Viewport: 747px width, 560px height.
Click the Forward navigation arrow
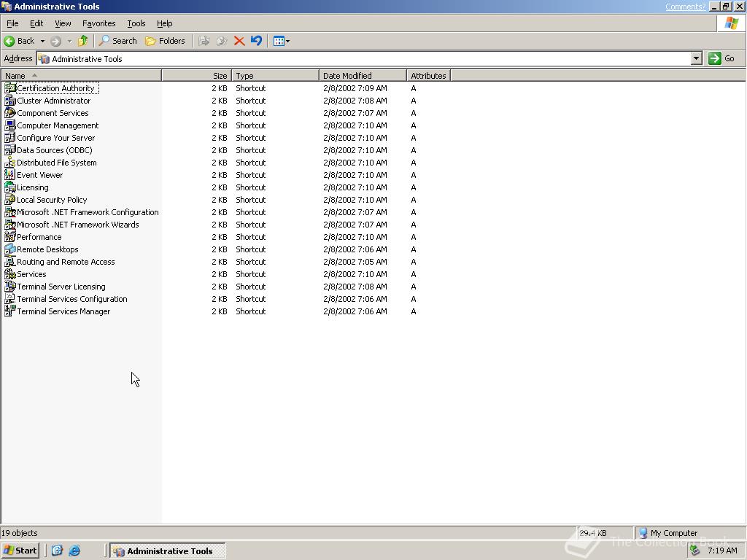pyautogui.click(x=55, y=41)
